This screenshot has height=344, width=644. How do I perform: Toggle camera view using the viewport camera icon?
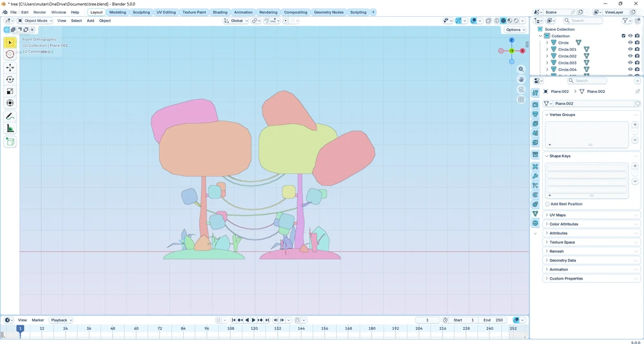coord(521,90)
